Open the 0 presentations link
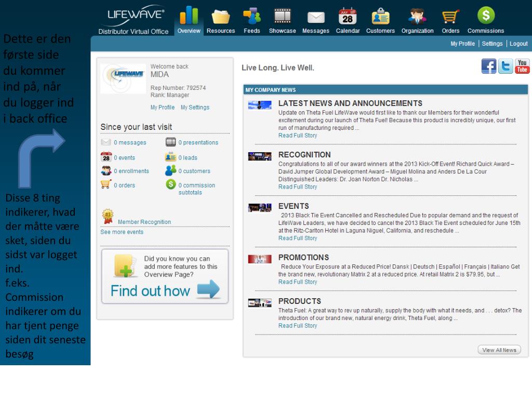Screen dimensions: 532x399 click(198, 142)
